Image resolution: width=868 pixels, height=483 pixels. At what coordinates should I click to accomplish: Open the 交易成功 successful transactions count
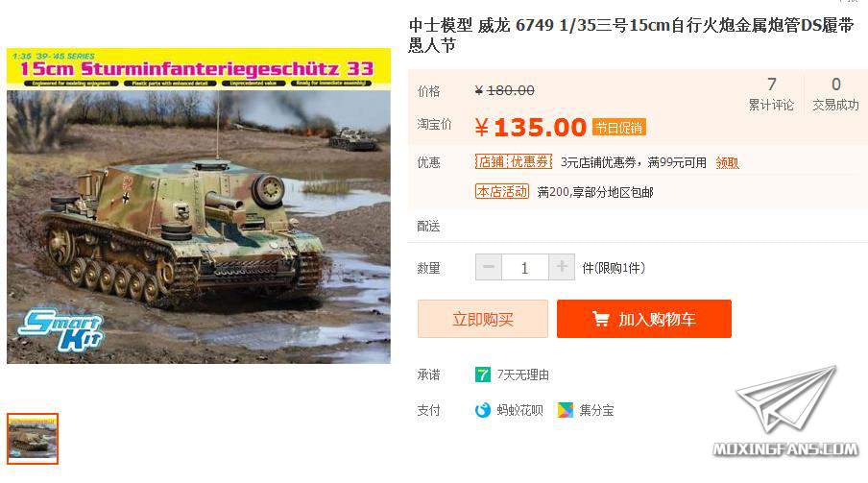(x=836, y=93)
